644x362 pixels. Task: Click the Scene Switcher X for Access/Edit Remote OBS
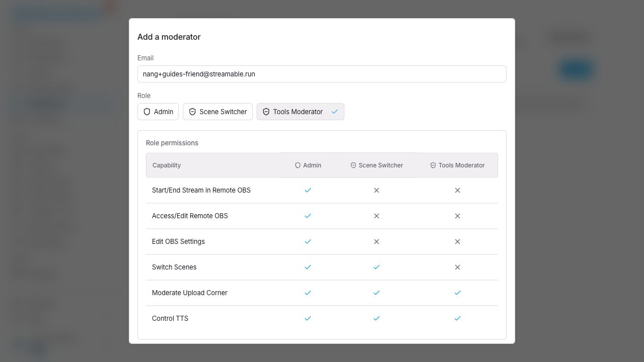click(376, 216)
